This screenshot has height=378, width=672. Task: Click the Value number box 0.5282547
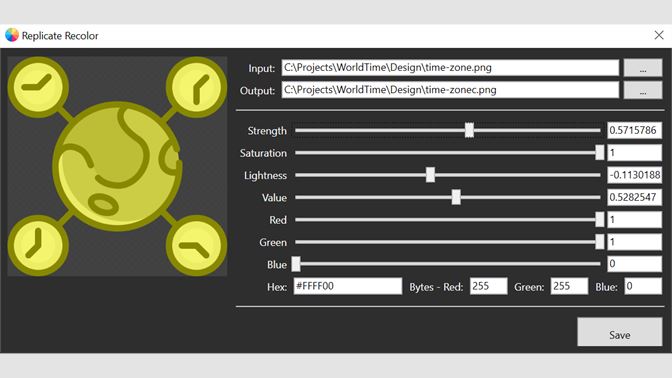(634, 197)
